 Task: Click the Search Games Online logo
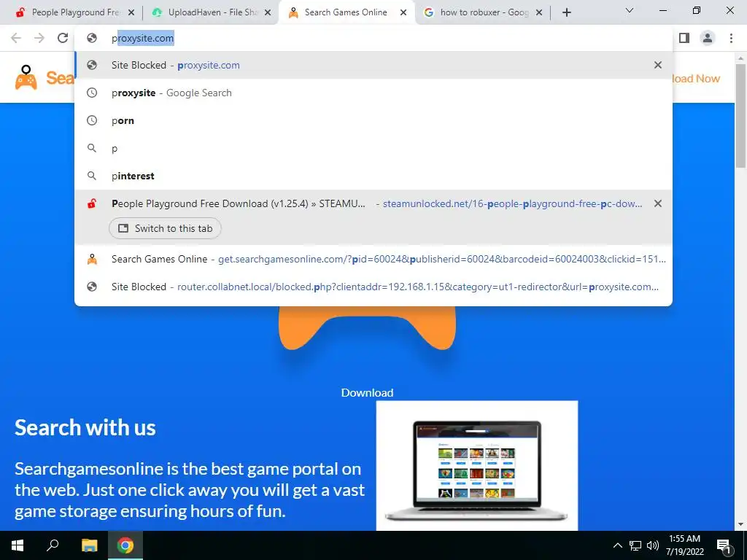coord(44,77)
